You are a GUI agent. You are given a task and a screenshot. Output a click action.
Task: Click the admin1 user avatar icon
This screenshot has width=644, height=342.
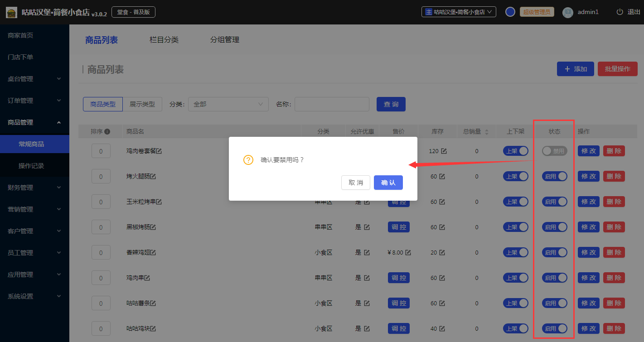567,12
